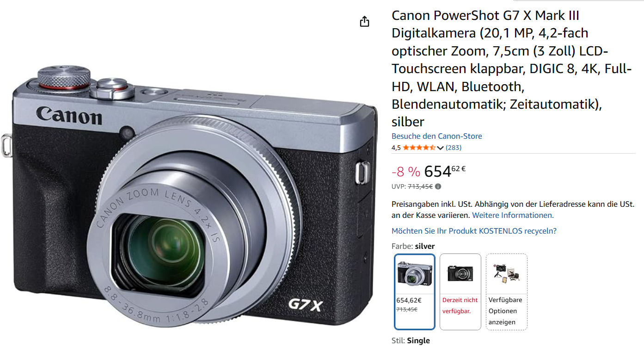This screenshot has width=644, height=346.
Task: Click the Stil: Single label
Action: coord(411,340)
